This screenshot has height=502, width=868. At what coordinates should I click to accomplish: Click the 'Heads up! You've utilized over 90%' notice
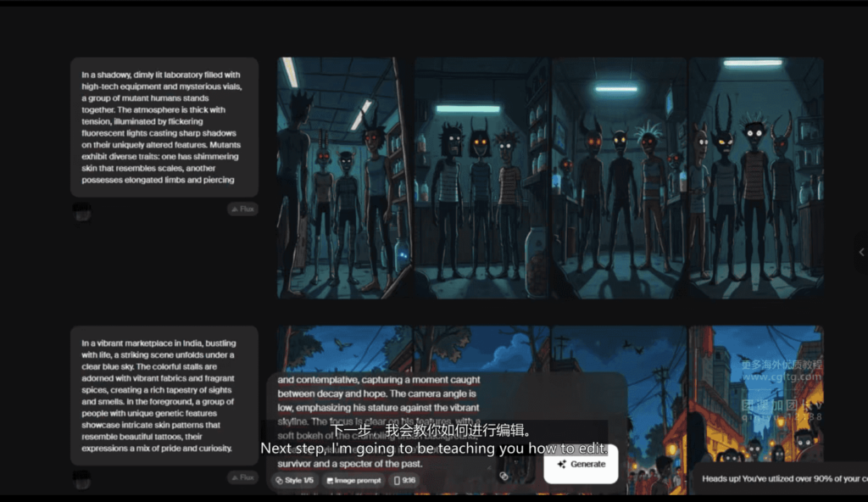780,478
